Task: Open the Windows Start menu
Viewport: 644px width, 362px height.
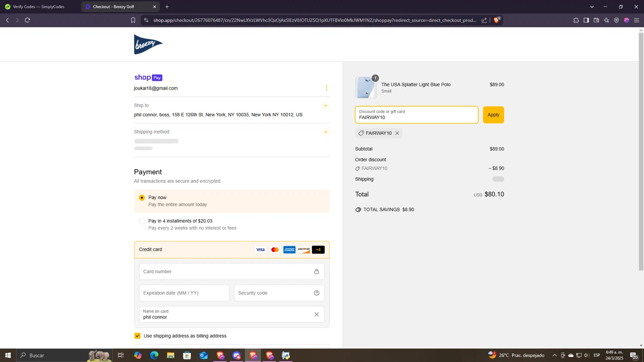Action: 8,355
